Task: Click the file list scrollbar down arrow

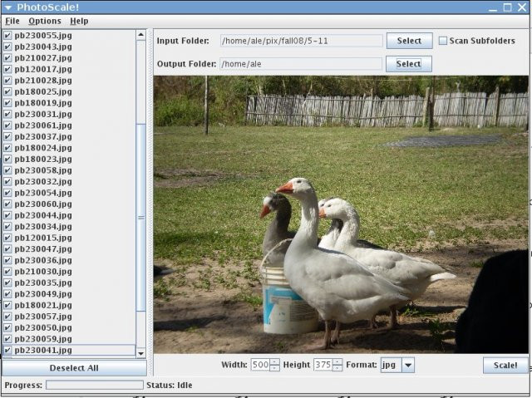Action: pyautogui.click(x=140, y=354)
